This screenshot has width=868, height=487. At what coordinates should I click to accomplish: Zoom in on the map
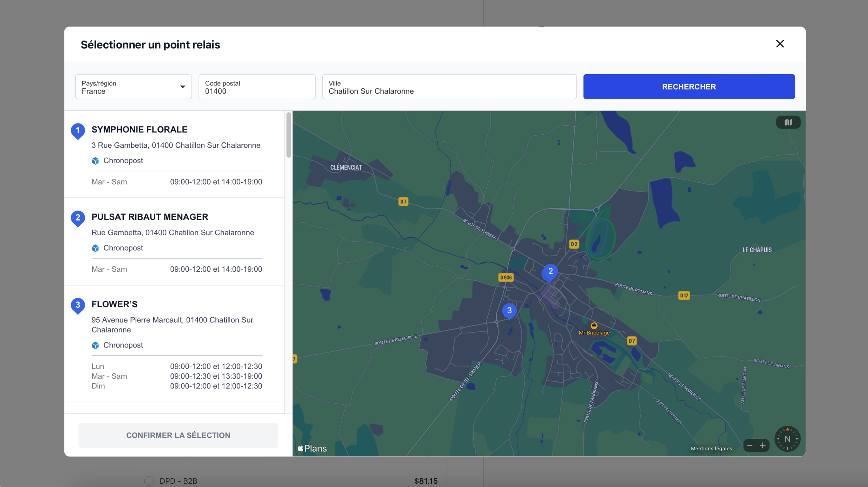tap(763, 445)
